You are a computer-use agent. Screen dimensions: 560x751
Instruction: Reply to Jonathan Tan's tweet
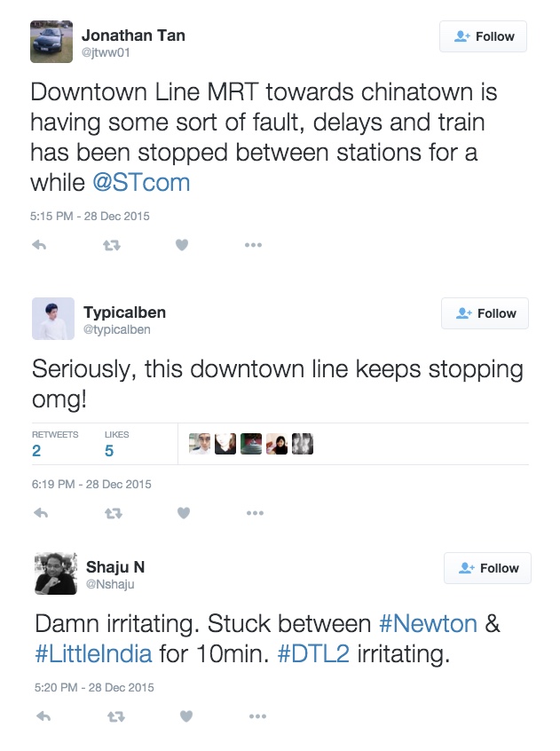pyautogui.click(x=39, y=245)
